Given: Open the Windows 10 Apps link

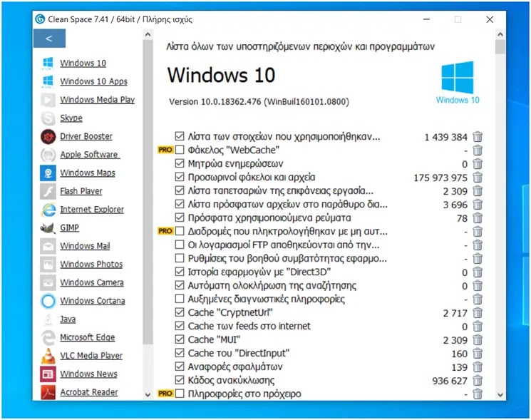Looking at the screenshot, I should 94,81.
